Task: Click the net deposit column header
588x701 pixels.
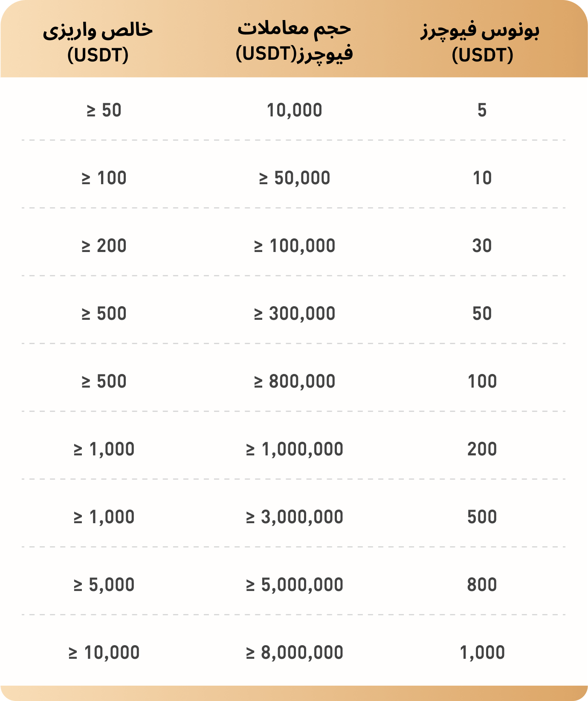Action: point(98,42)
